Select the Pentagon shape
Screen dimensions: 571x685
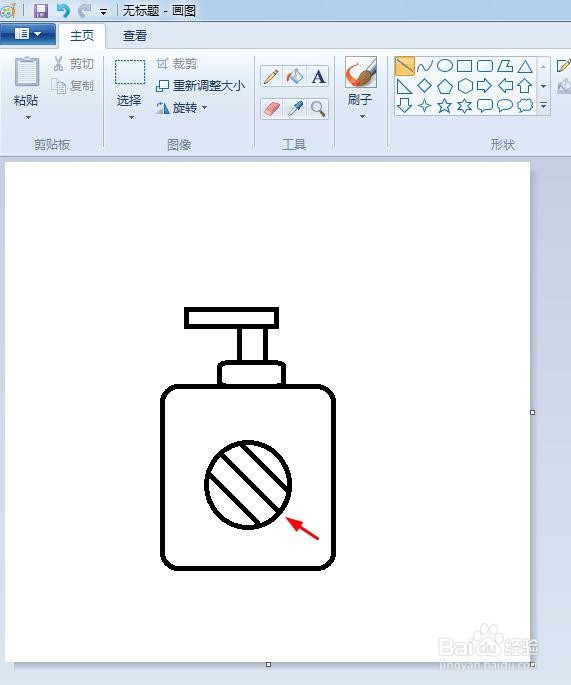[445, 86]
